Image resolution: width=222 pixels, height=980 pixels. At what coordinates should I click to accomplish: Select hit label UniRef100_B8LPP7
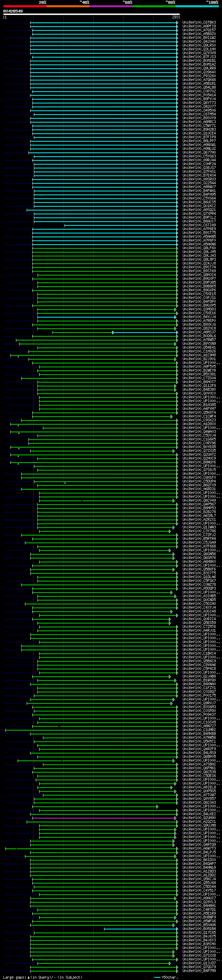pyautogui.click(x=199, y=141)
